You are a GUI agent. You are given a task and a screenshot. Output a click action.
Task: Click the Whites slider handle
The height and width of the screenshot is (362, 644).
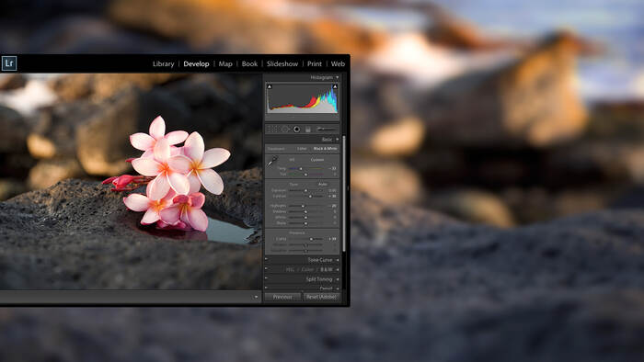[x=305, y=217]
